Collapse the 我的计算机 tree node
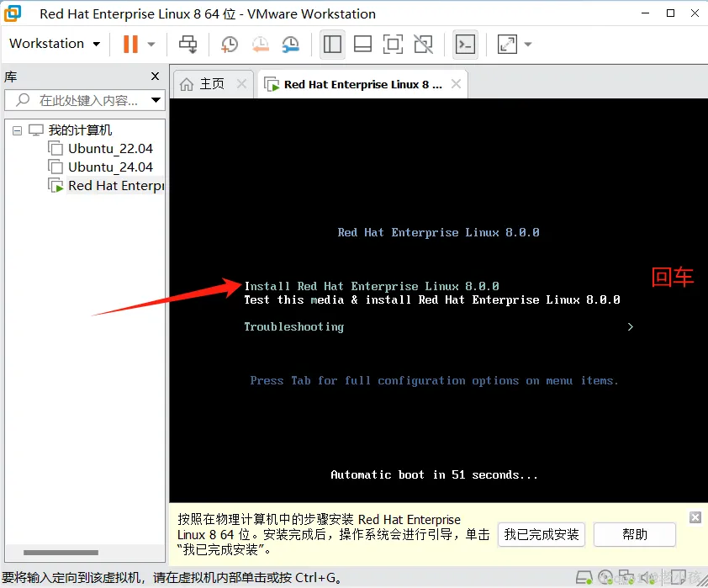708x588 pixels. coord(17,131)
